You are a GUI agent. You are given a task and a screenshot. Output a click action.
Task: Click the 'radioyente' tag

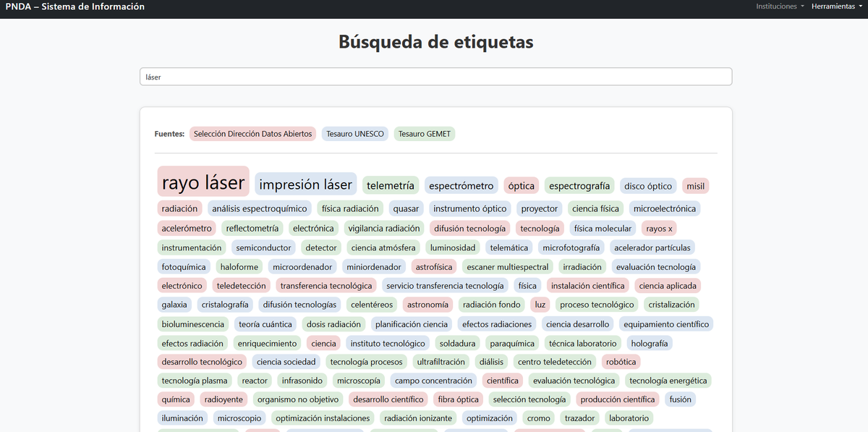pyautogui.click(x=224, y=399)
